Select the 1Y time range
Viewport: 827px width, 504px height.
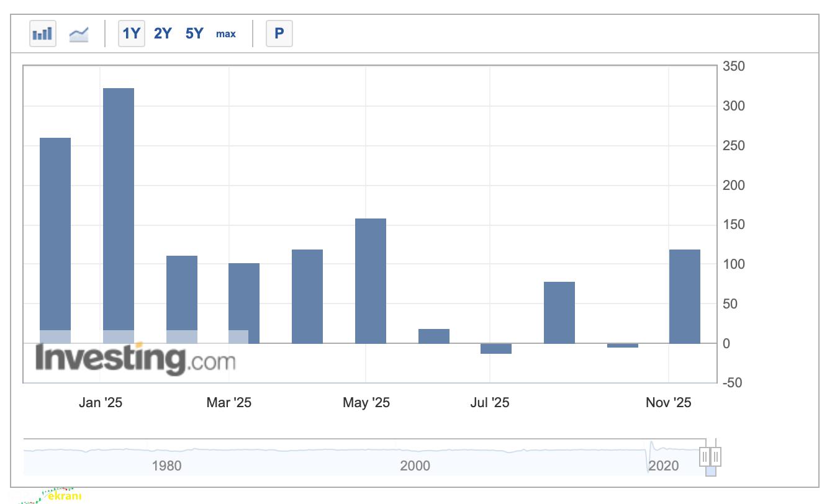click(132, 34)
